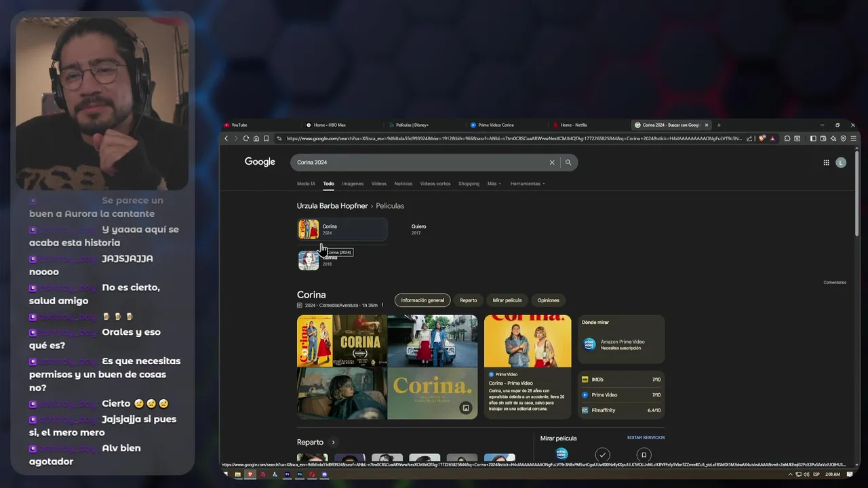
Task: Select the Imágenes search tab
Action: tap(353, 184)
